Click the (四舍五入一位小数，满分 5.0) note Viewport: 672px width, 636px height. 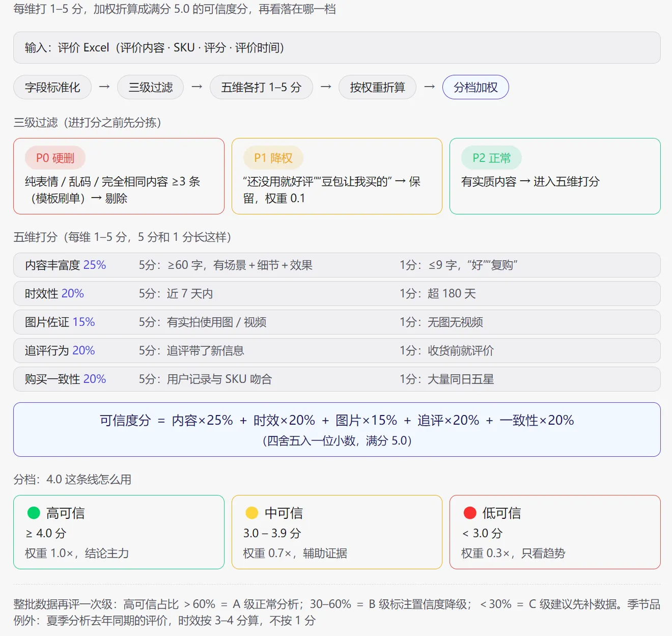pyautogui.click(x=337, y=441)
